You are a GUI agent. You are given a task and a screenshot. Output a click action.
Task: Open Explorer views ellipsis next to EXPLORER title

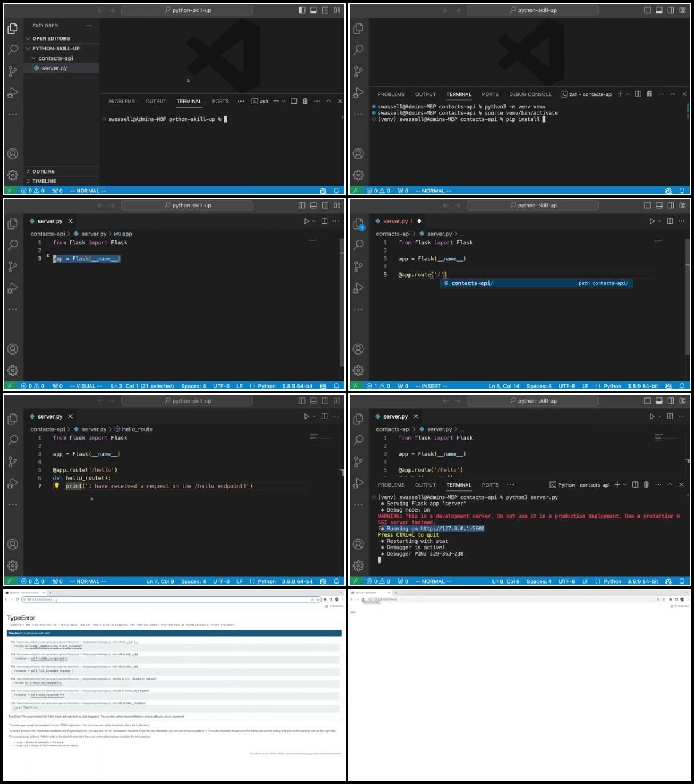89,26
